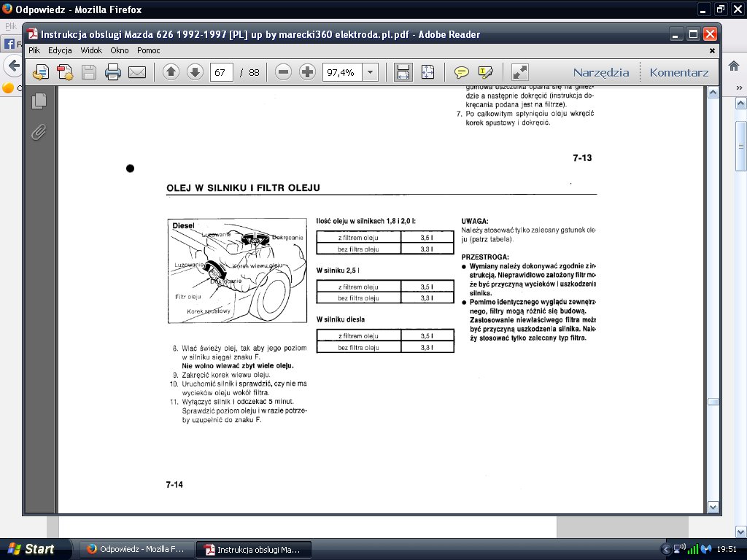Click the print document icon
747x560 pixels.
coord(112,72)
